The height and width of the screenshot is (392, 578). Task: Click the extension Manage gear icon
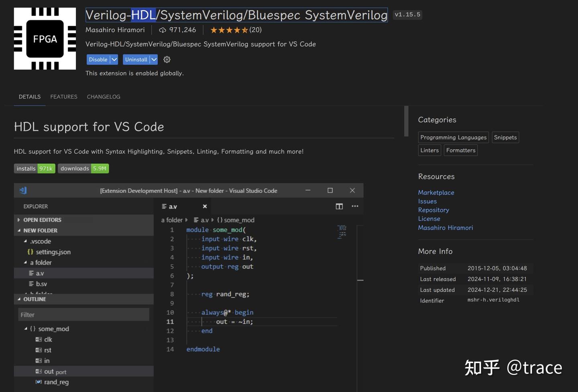tap(167, 59)
